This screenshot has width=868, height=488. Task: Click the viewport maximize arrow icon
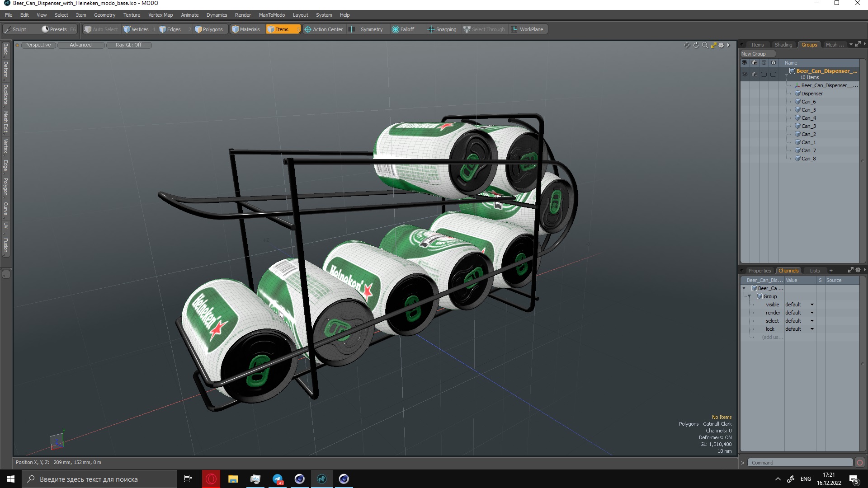point(714,45)
